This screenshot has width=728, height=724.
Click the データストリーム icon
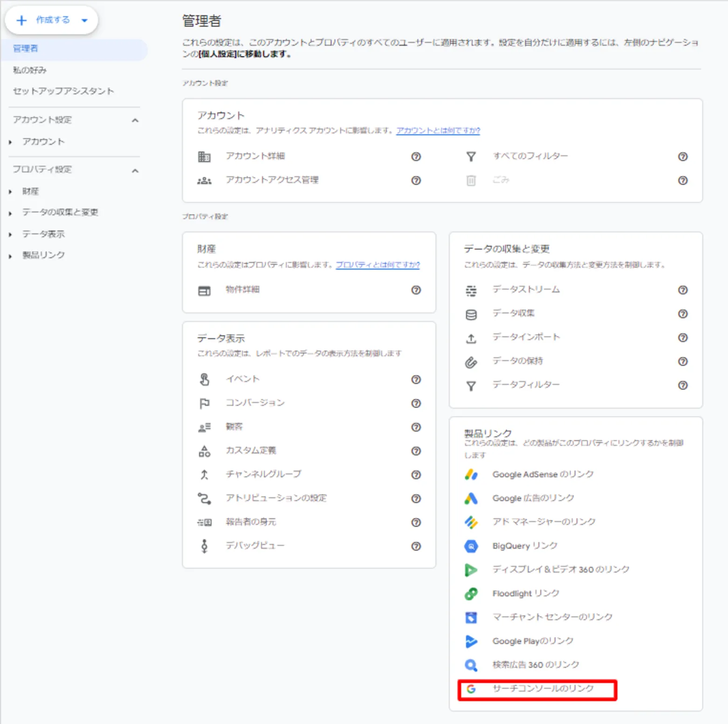[471, 291]
